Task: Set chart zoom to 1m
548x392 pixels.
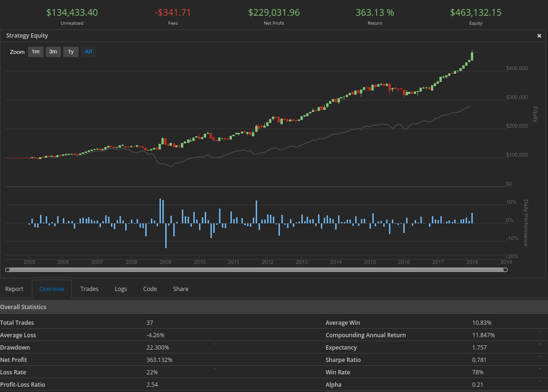Action: coord(36,52)
